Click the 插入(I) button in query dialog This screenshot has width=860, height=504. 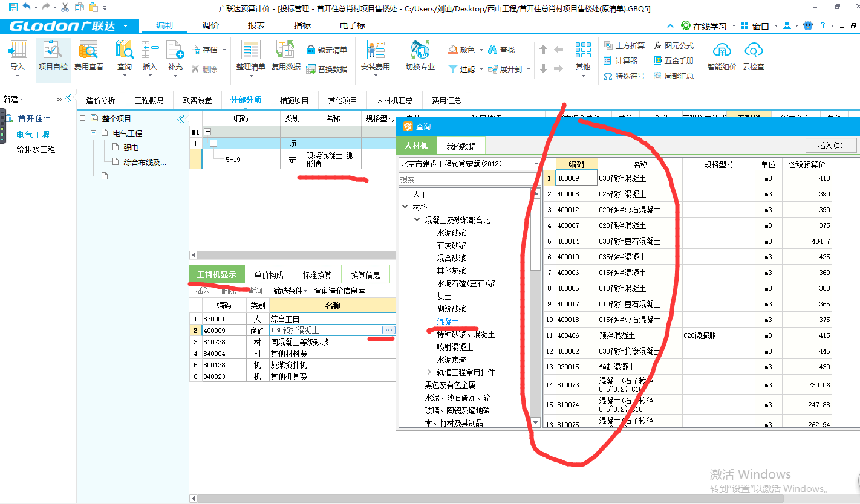(831, 145)
